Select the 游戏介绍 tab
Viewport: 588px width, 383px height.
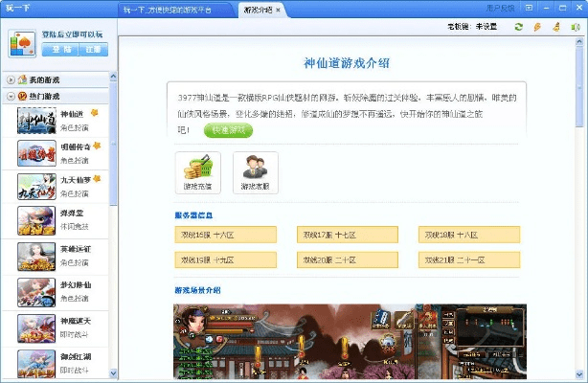[258, 11]
